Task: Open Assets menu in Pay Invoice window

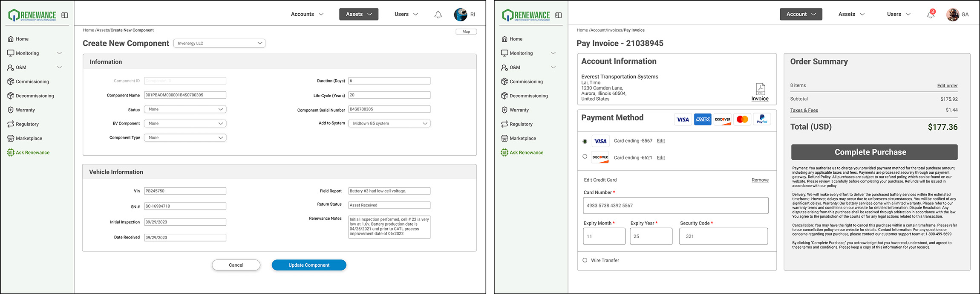Action: (x=851, y=14)
